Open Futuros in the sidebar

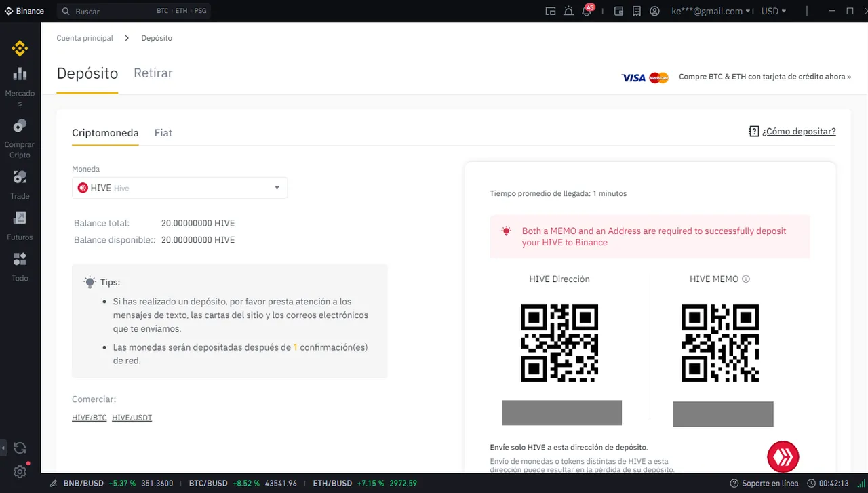pyautogui.click(x=20, y=226)
